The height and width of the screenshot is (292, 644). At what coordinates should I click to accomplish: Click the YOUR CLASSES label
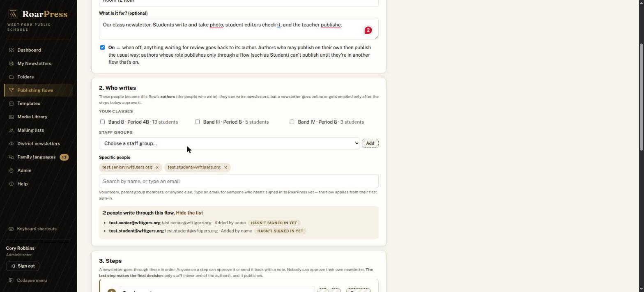pyautogui.click(x=116, y=111)
